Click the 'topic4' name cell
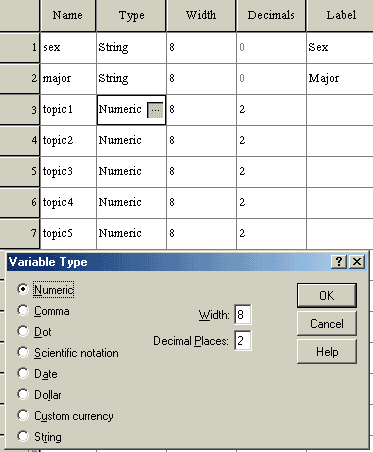373x452 pixels. tap(68, 202)
